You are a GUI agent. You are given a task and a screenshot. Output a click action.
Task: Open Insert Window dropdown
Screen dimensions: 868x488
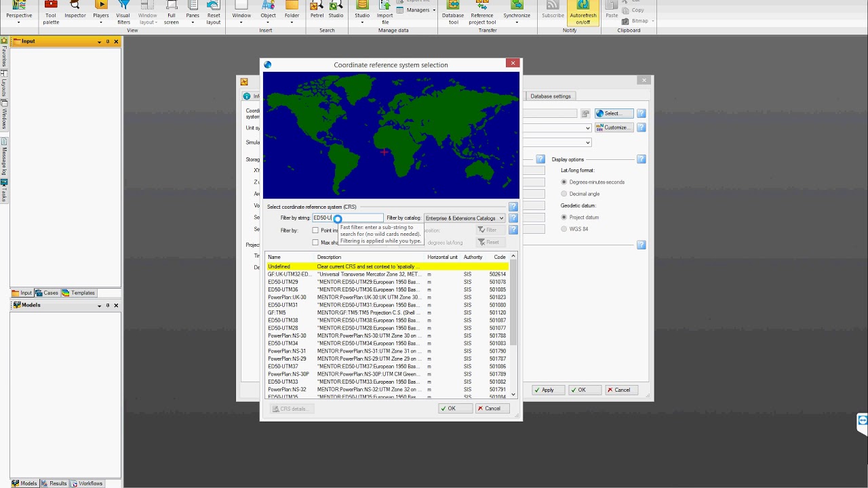coord(241,12)
